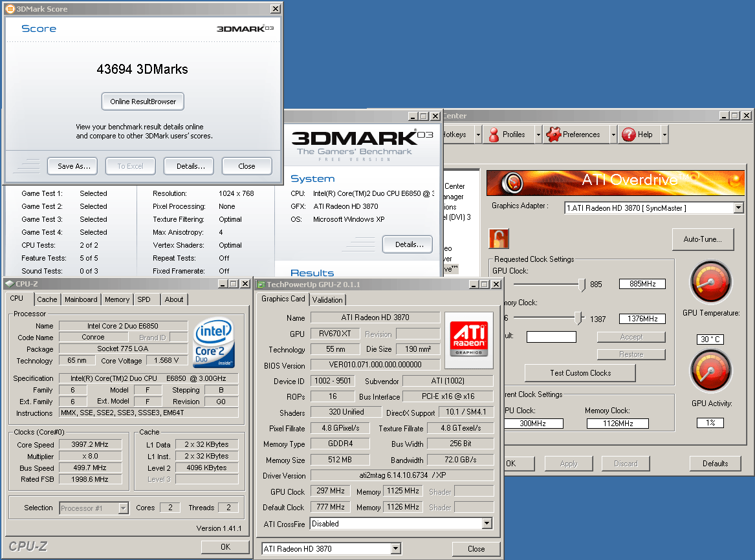755x560 pixels.
Task: Click the Help icon in Catalyst toolbar
Action: (628, 135)
